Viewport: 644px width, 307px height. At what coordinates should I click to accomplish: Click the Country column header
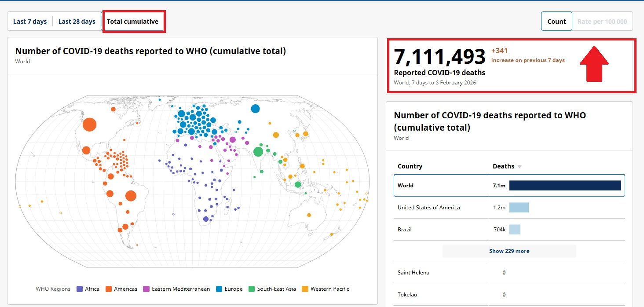pyautogui.click(x=410, y=166)
